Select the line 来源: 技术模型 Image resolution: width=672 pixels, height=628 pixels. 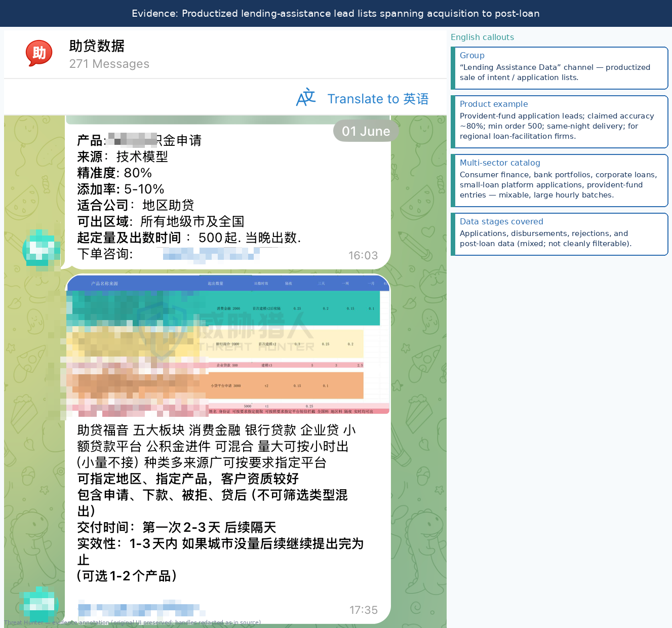point(123,156)
